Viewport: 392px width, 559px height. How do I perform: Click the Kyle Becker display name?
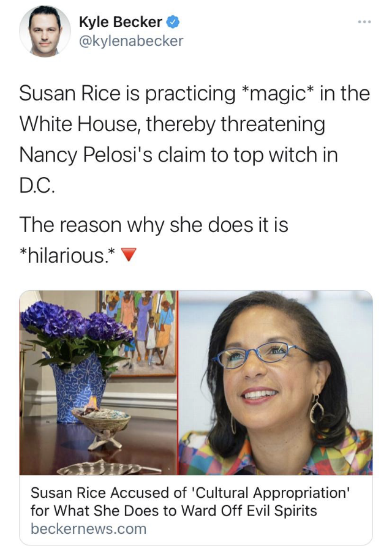click(120, 22)
